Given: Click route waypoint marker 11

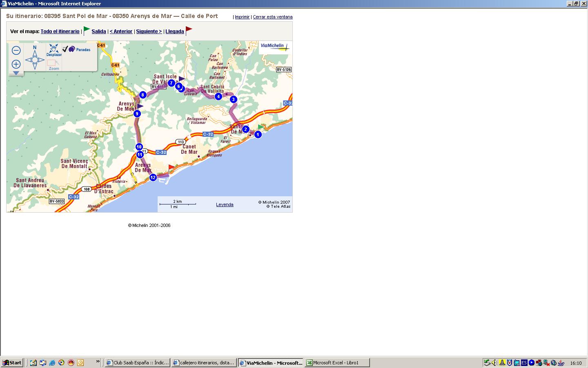Looking at the screenshot, I should 140,155.
